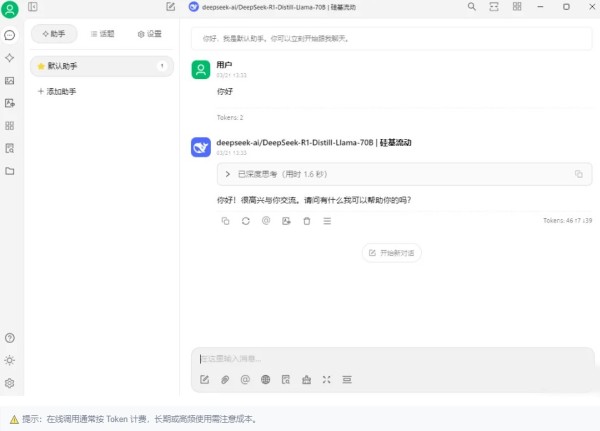Viewport: 600px width, 431px height.
Task: Focus the message input field
Action: [x=392, y=359]
